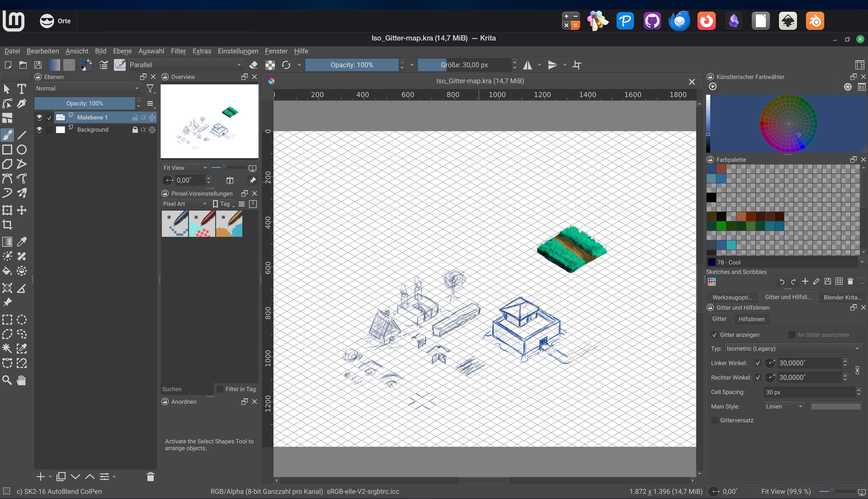Switch to Hilfslinien tab
The width and height of the screenshot is (868, 499).
752,319
